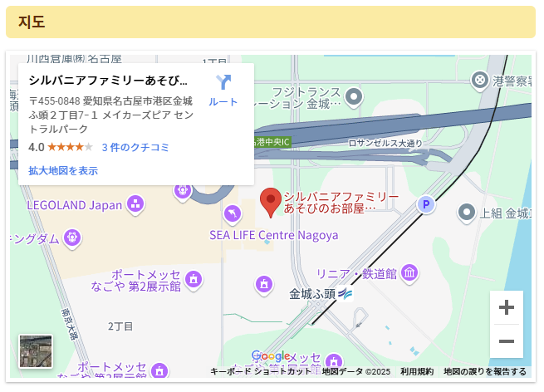Image resolution: width=544 pixels, height=392 pixels.
Task: Select the LEGOLAND Japan marker icon
Action: point(135,204)
